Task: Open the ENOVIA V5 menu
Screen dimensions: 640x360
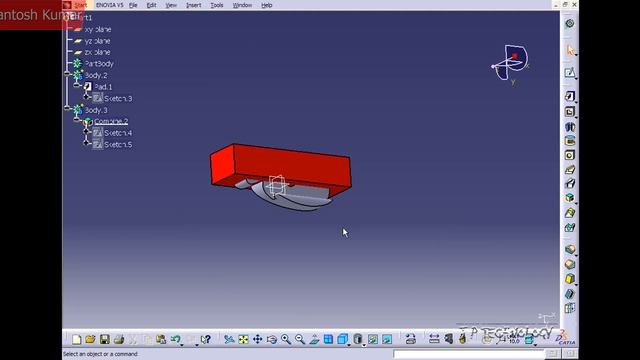Action: point(109,5)
